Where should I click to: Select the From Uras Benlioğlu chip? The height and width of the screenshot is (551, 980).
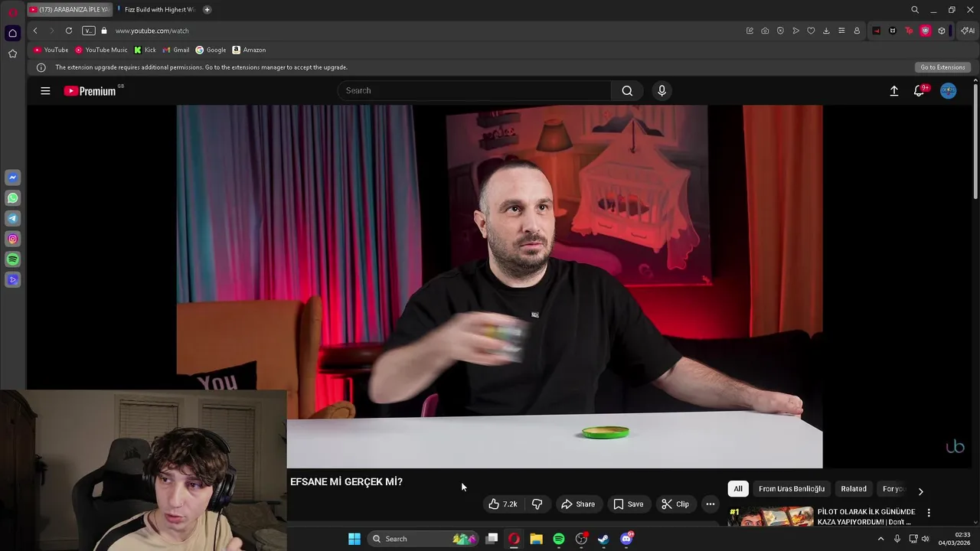pyautogui.click(x=792, y=489)
